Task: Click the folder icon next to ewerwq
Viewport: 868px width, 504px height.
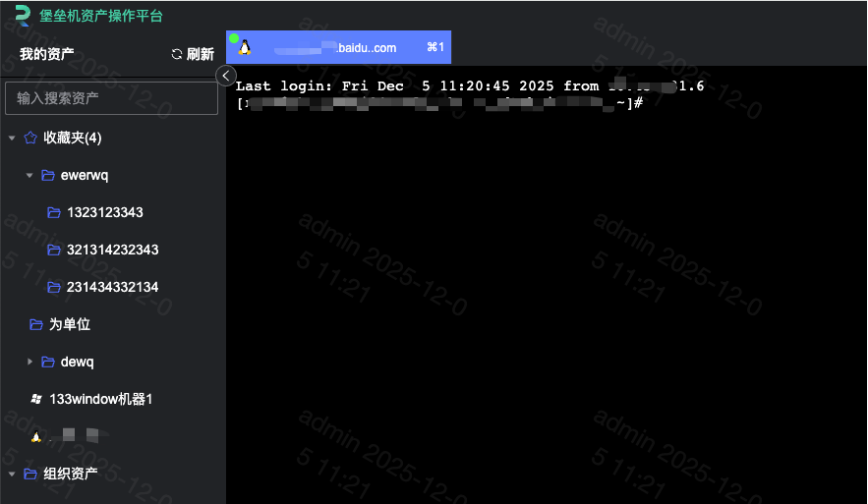Action: (48, 176)
